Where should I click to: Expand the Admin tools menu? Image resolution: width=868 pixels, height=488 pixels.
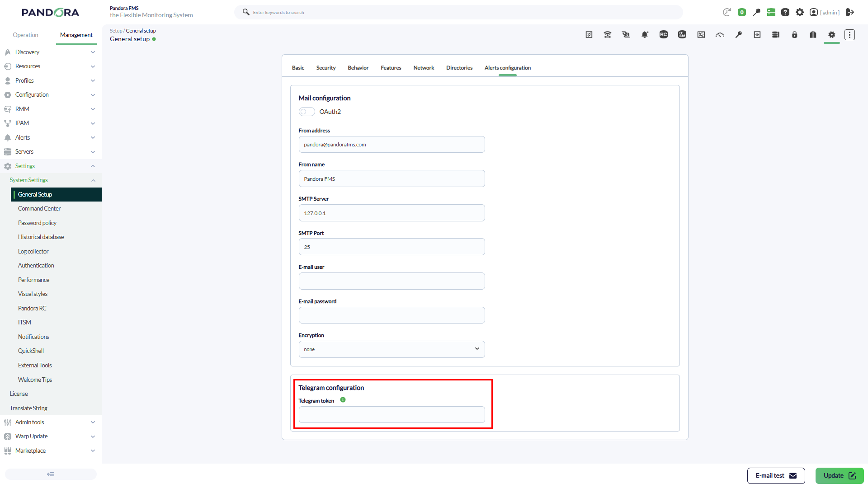tap(51, 422)
